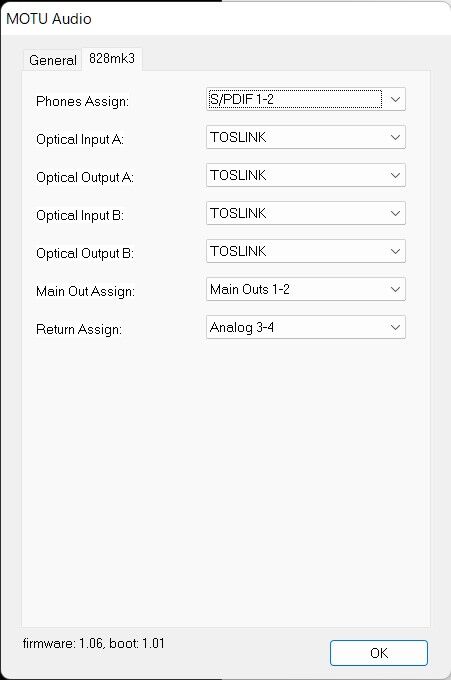Click the chevron arrow beside S/PDIF 1-2

(395, 99)
